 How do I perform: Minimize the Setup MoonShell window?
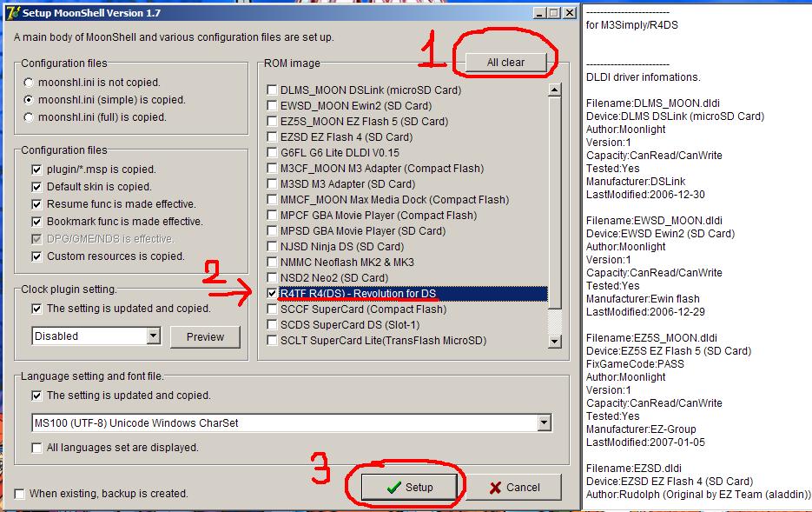pos(539,12)
